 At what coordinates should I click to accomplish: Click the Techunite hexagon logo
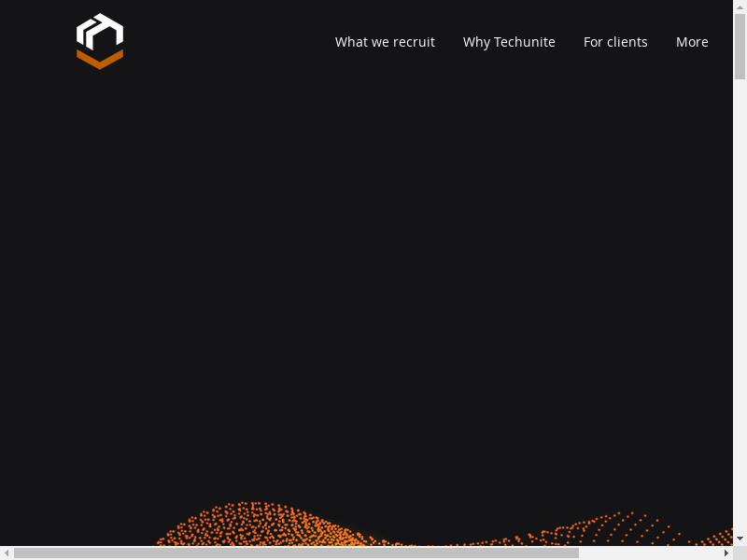coord(100,41)
